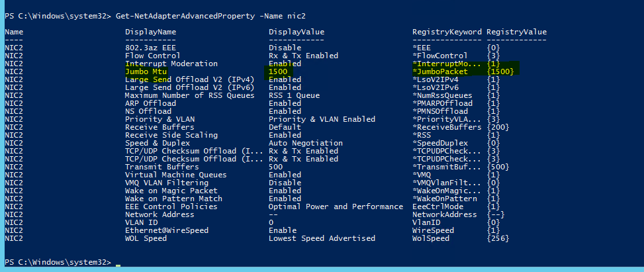Viewport: 644px width, 272px height.
Task: Click Optimal Power and Performance value
Action: [x=336, y=206]
